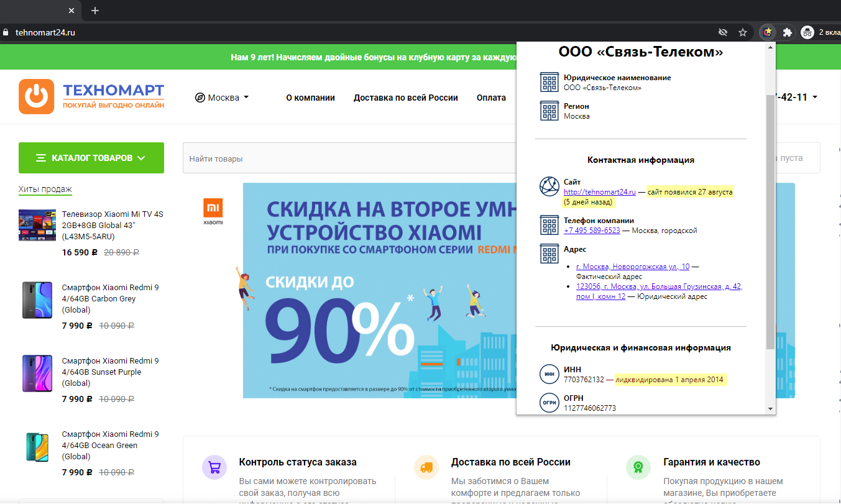The width and height of the screenshot is (841, 504).
Task: Click the active yellow-star extension icon
Action: coord(768,32)
